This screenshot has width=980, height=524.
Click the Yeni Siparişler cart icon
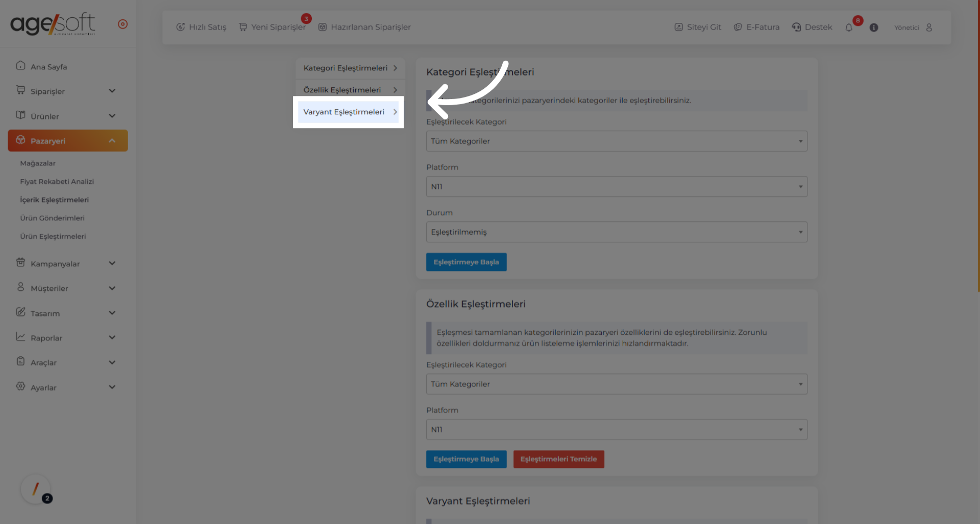(x=243, y=27)
